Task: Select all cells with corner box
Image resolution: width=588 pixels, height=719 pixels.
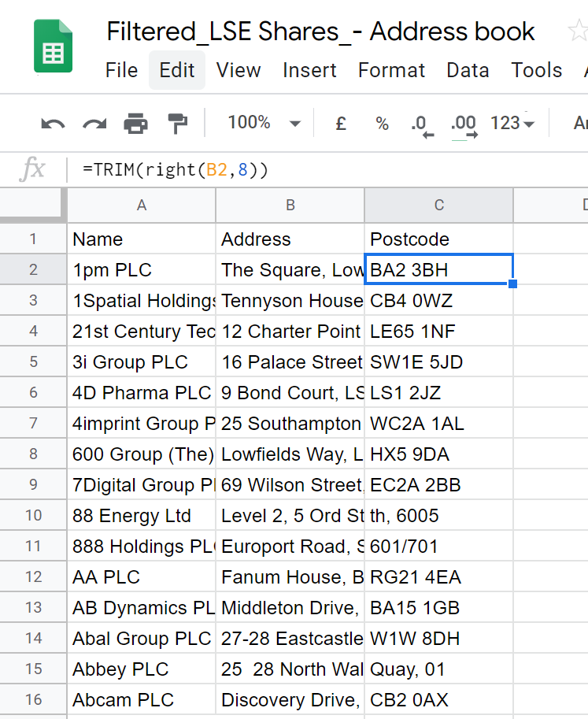Action: tap(33, 205)
